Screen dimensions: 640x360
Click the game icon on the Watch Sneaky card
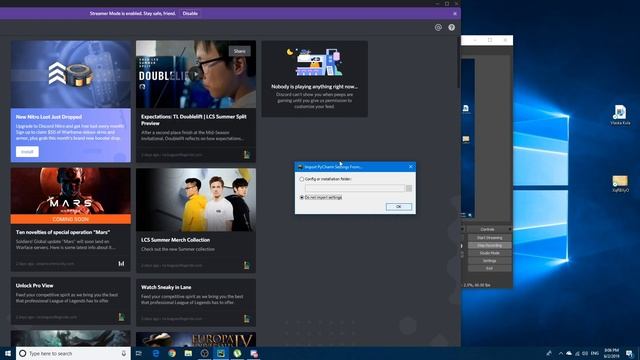coord(247,318)
